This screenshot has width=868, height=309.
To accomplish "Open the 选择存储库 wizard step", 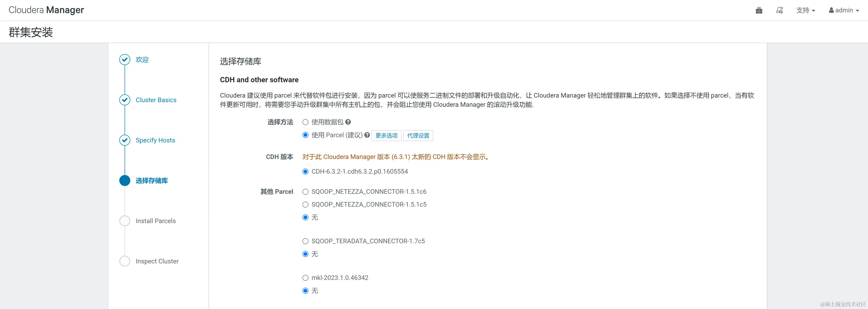I will tap(152, 181).
